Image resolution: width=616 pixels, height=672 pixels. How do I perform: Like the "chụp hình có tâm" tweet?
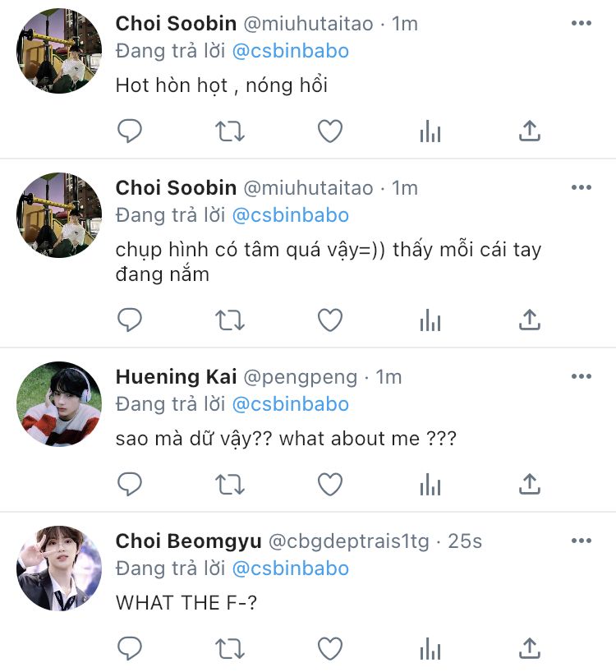point(330,320)
